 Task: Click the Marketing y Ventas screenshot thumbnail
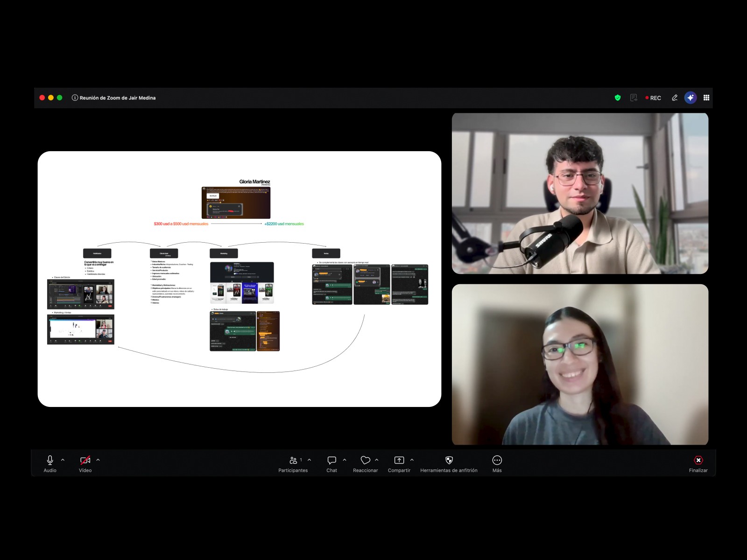(81, 329)
